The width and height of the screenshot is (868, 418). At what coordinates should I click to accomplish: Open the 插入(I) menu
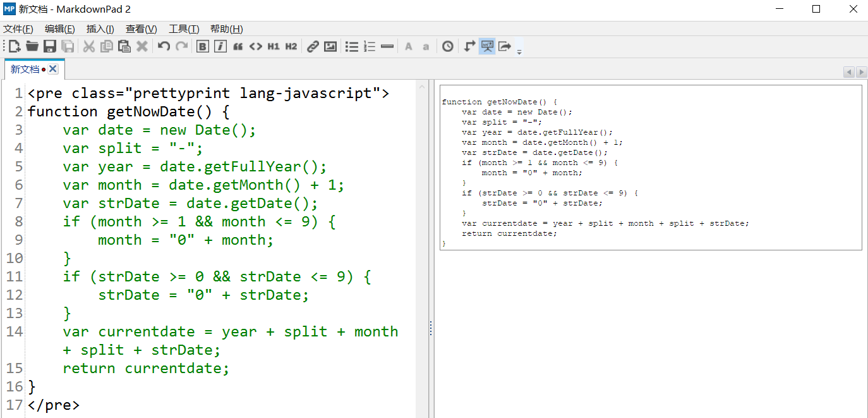[x=100, y=29]
